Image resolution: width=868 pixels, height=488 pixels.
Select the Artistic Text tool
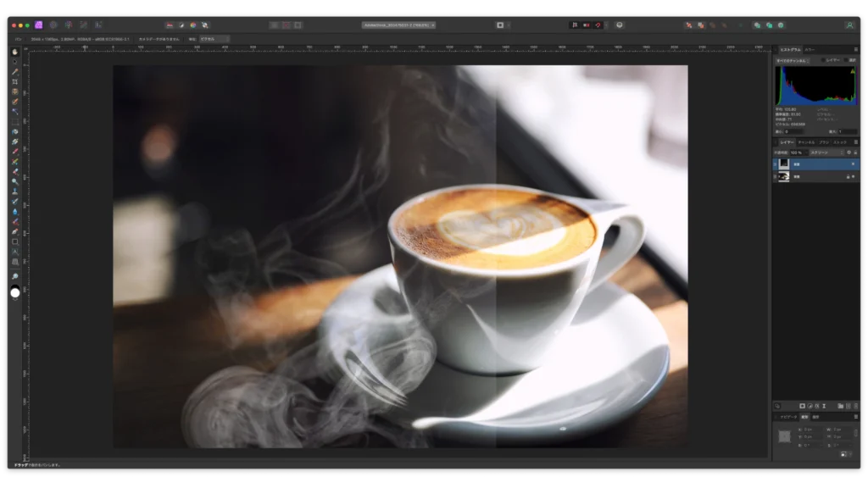[x=15, y=252]
